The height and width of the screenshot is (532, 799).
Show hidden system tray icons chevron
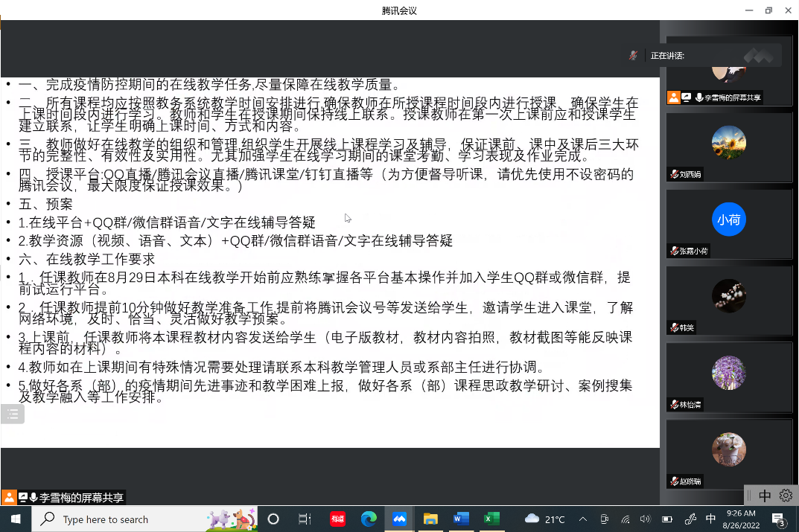[x=582, y=519]
